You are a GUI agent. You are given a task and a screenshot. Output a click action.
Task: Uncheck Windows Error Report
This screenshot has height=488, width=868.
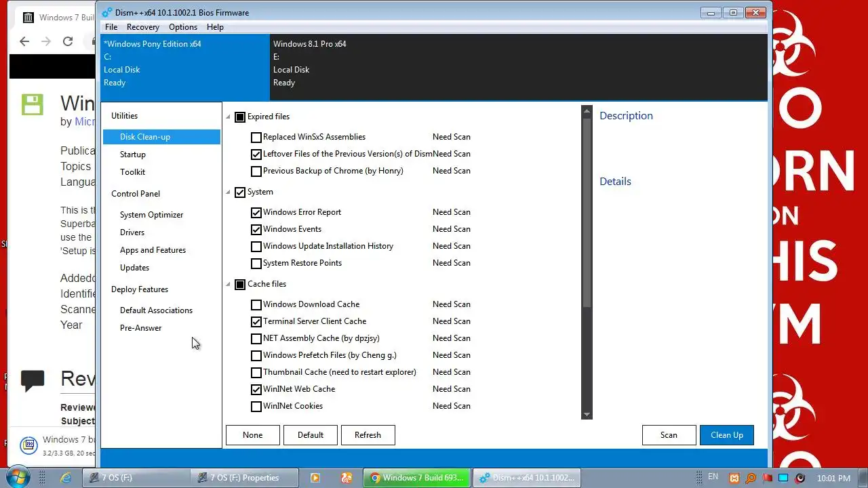click(x=256, y=212)
